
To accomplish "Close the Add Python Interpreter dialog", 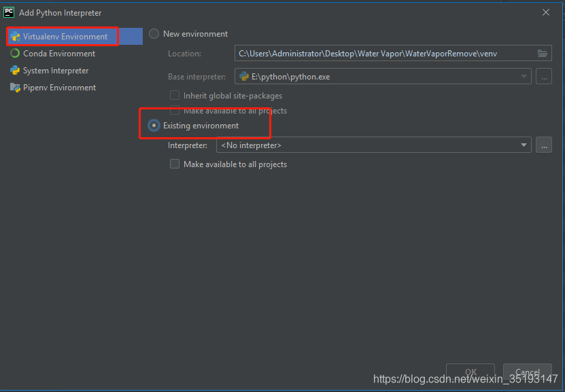I will tap(546, 13).
